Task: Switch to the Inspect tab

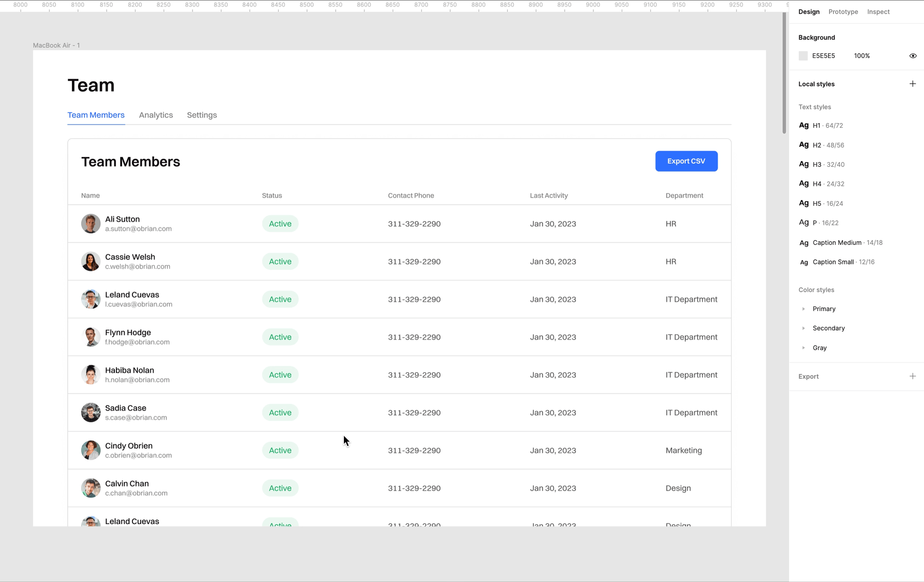Action: 878,12
